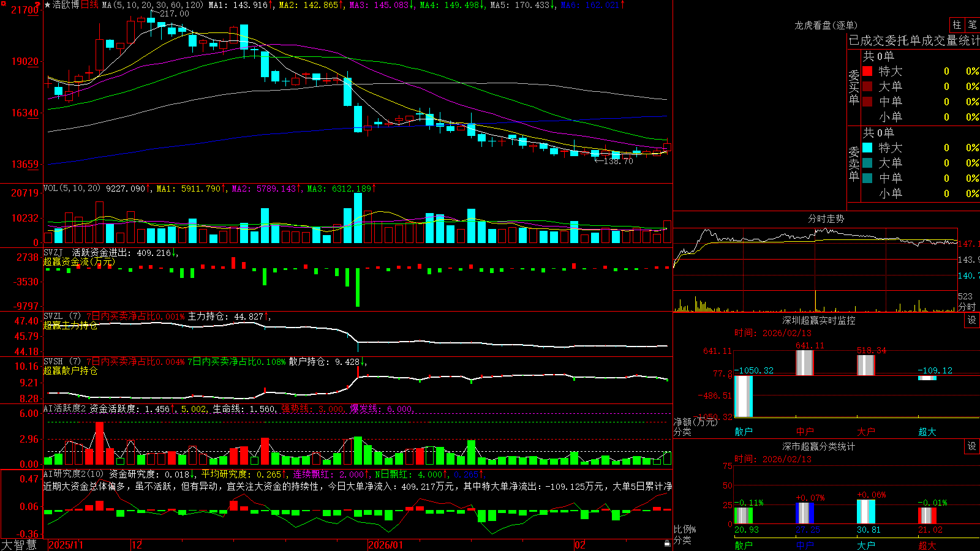Click the star icon beside 浩欧博
Image resolution: width=980 pixels, height=551 pixels.
[48, 5]
